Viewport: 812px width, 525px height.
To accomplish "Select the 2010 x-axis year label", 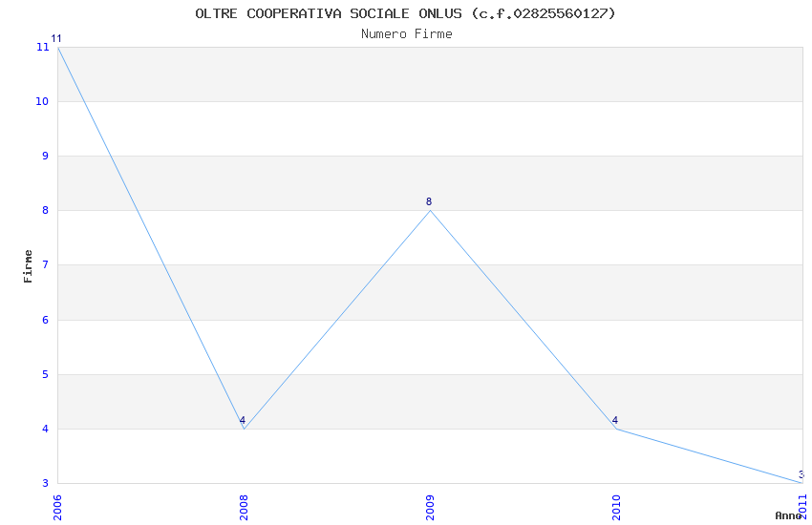I will click(616, 508).
